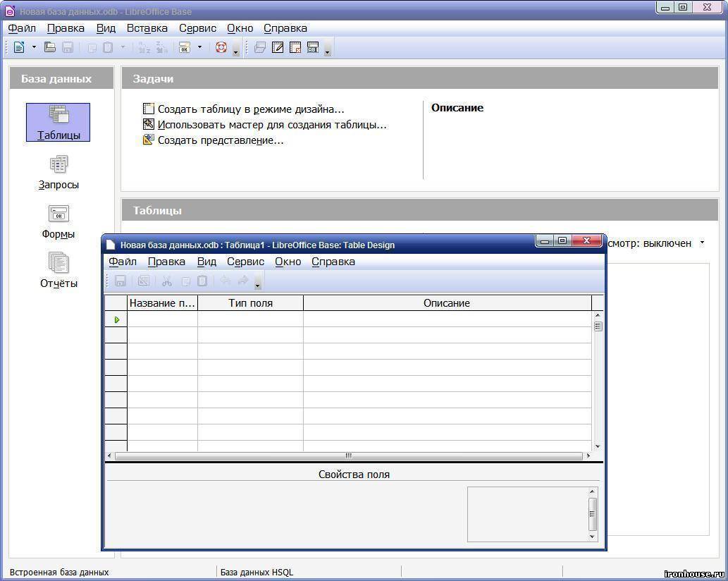Click Cut scissors icon in Table Design toolbar

167,281
